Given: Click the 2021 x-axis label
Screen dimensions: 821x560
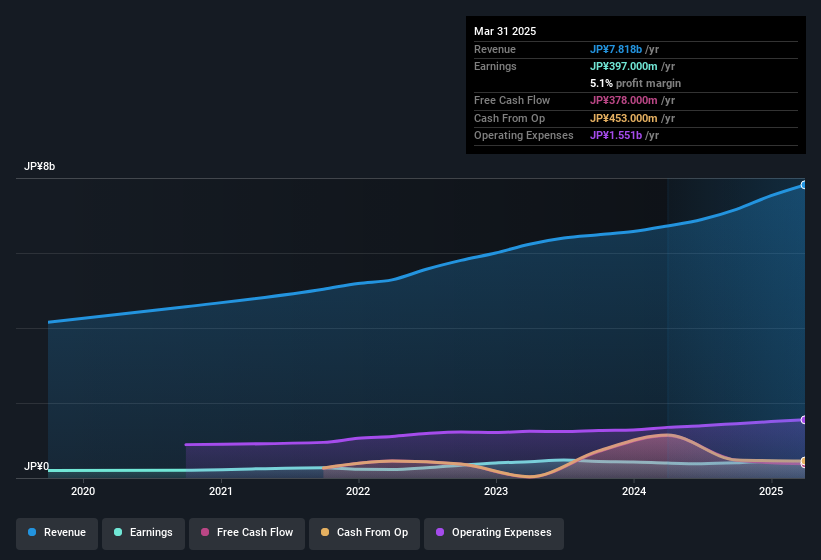Looking at the screenshot, I should [220, 491].
